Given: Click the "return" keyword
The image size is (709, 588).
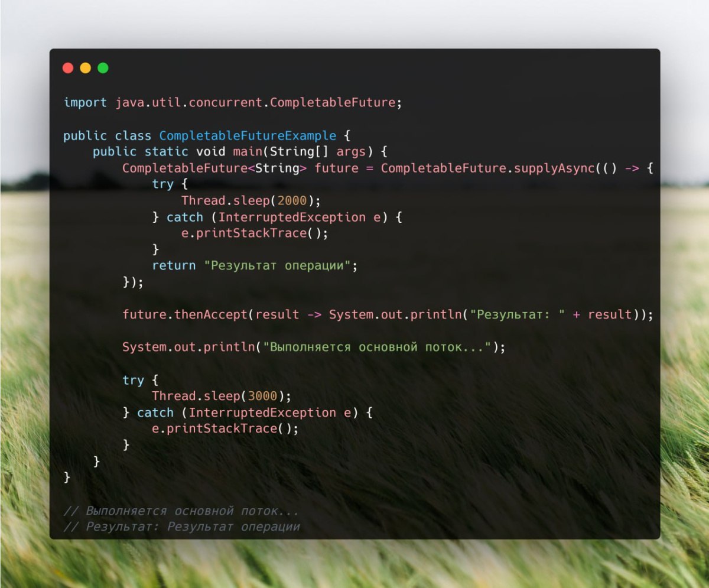Looking at the screenshot, I should (x=174, y=266).
